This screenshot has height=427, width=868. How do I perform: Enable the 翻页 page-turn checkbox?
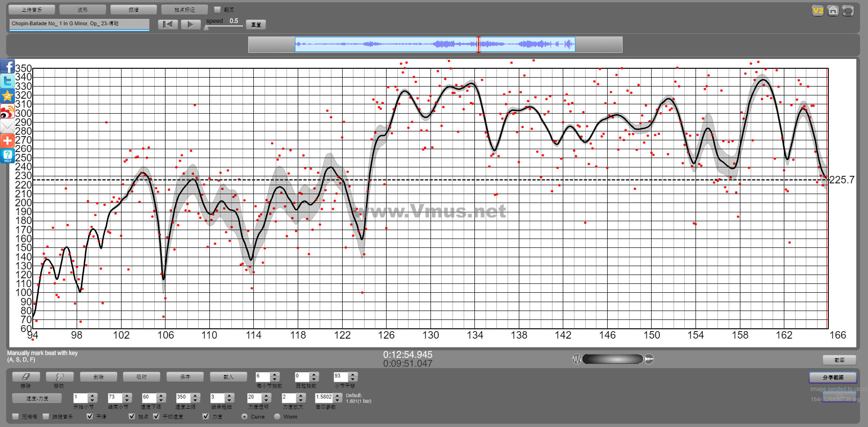(217, 9)
